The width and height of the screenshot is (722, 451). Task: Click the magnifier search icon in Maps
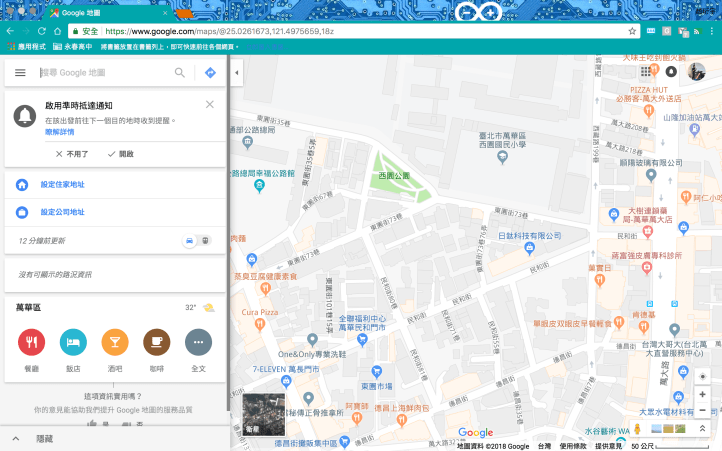tap(180, 73)
